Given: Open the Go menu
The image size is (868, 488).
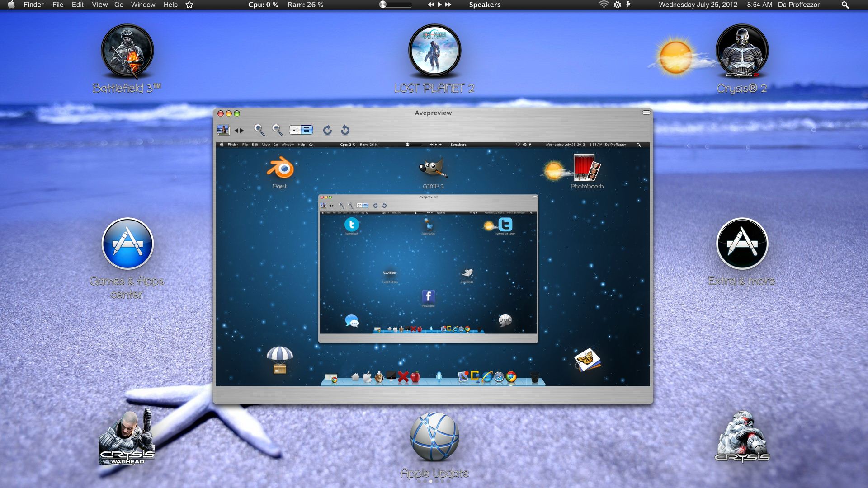Looking at the screenshot, I should click(x=119, y=5).
